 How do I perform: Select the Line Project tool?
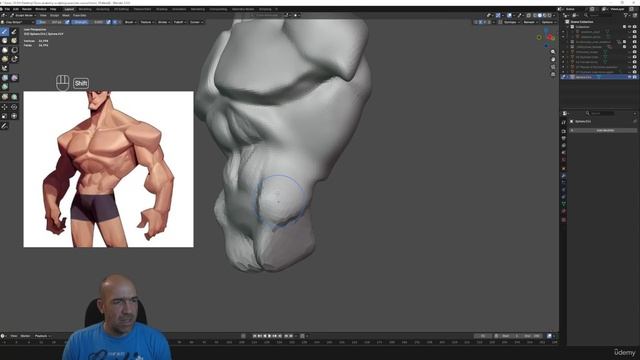[4, 69]
